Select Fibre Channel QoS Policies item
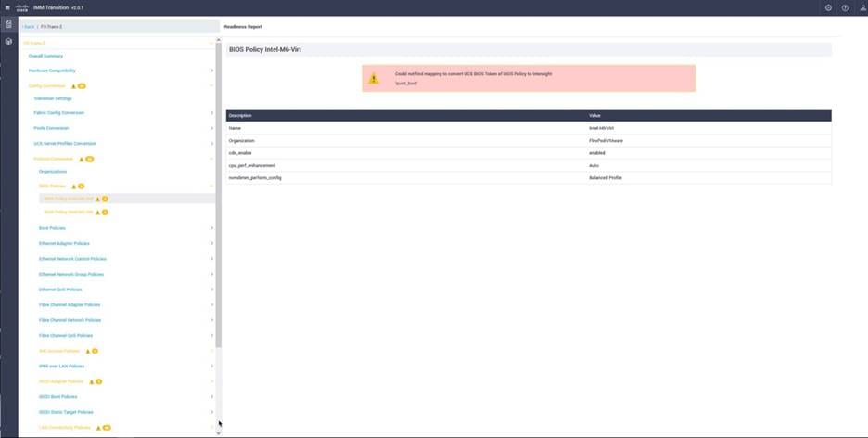Screen dimensions: 868x438 click(x=65, y=336)
